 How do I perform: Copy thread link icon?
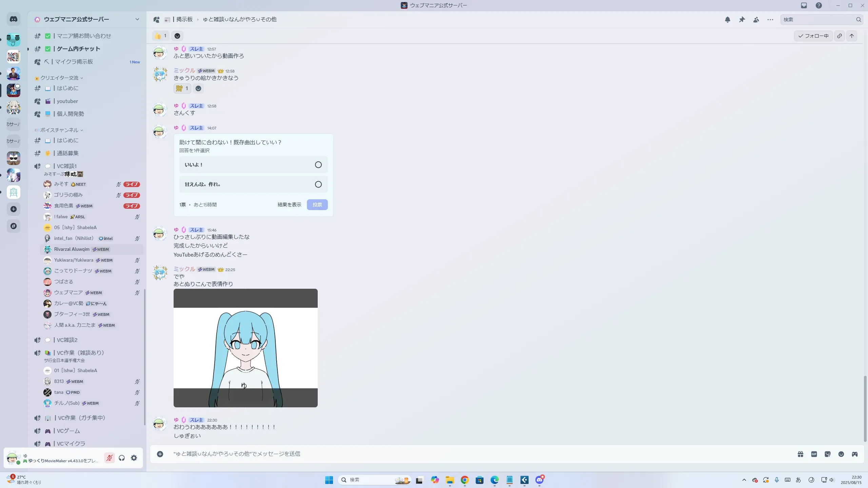pos(839,36)
